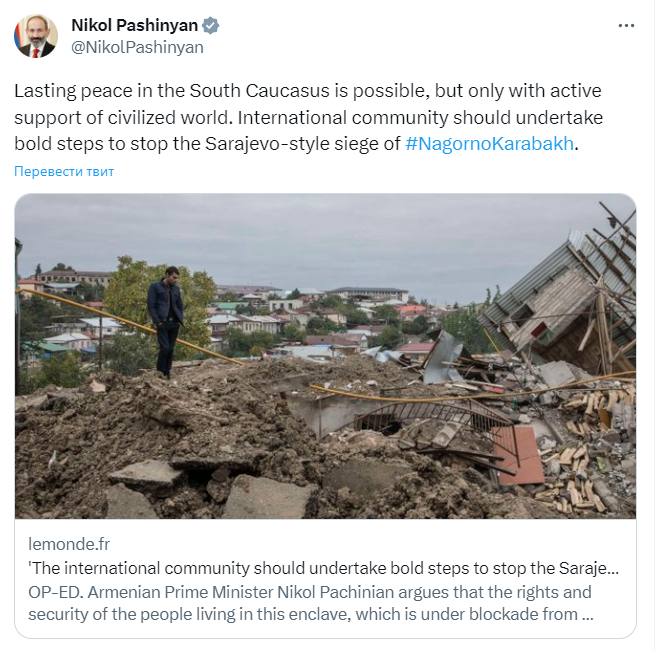This screenshot has width=660, height=651.
Task: Click the #NagornoKarabakh hashtag
Action: coord(490,143)
